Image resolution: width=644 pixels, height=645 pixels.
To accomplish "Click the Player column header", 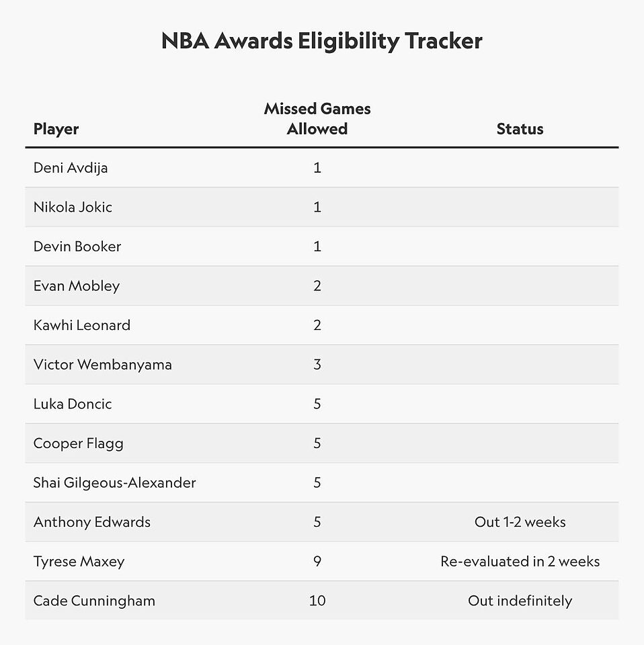I will 56,129.
